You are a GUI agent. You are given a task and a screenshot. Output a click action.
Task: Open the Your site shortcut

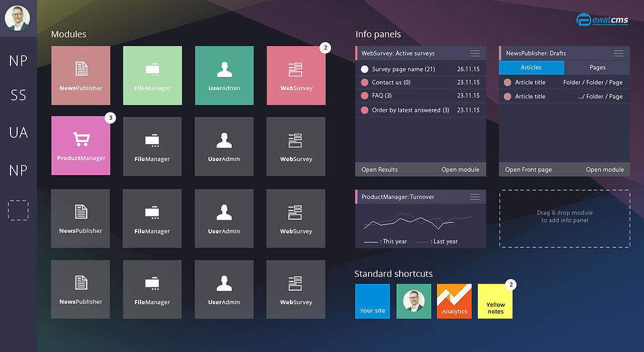click(x=373, y=301)
